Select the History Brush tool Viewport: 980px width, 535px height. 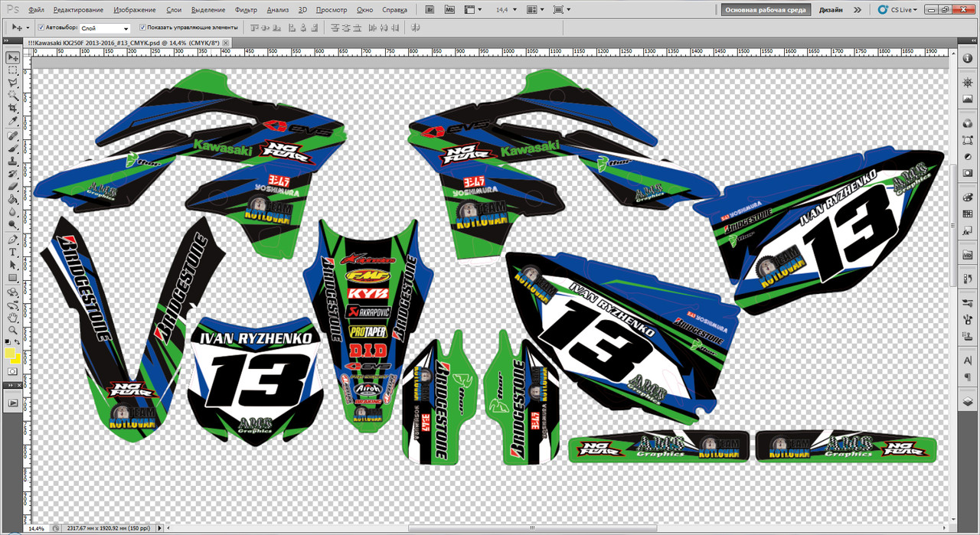(13, 174)
